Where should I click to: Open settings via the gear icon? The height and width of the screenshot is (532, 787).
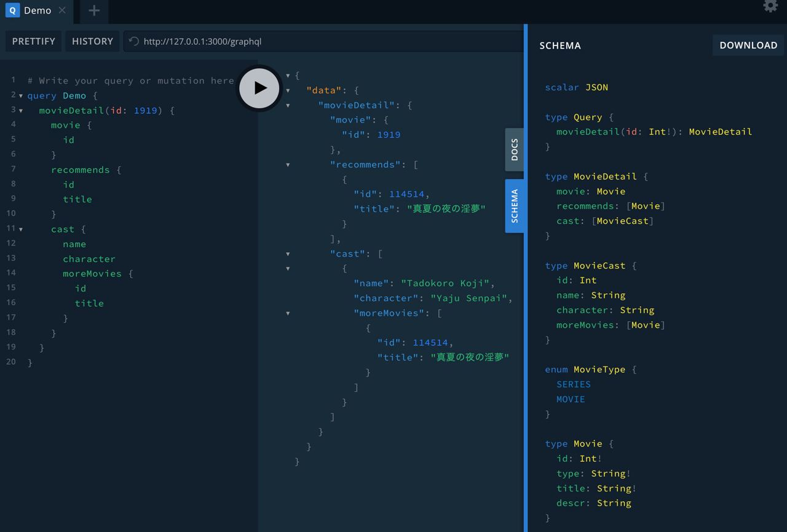point(770,6)
